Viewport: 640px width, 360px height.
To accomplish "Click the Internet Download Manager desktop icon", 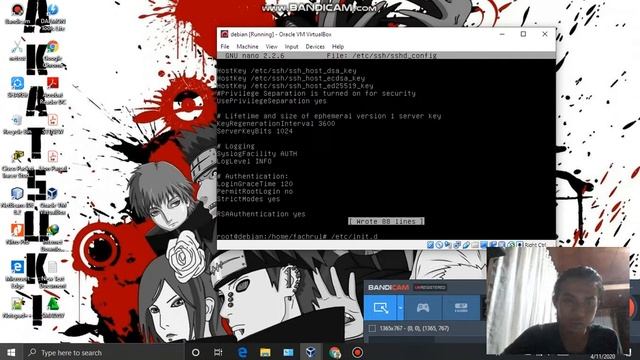I will click(x=52, y=238).
